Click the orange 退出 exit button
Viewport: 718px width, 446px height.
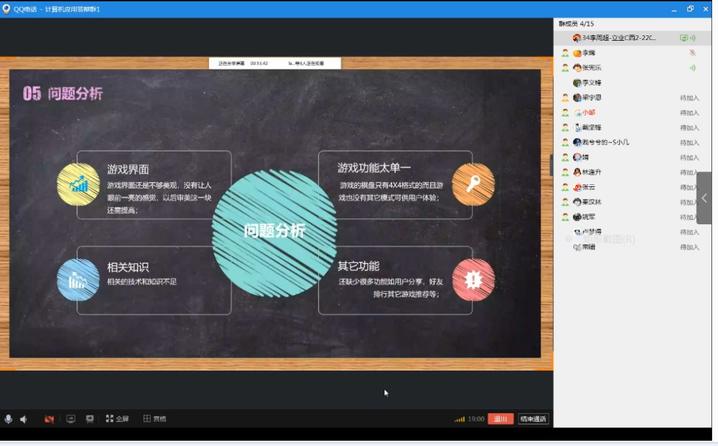tap(502, 419)
